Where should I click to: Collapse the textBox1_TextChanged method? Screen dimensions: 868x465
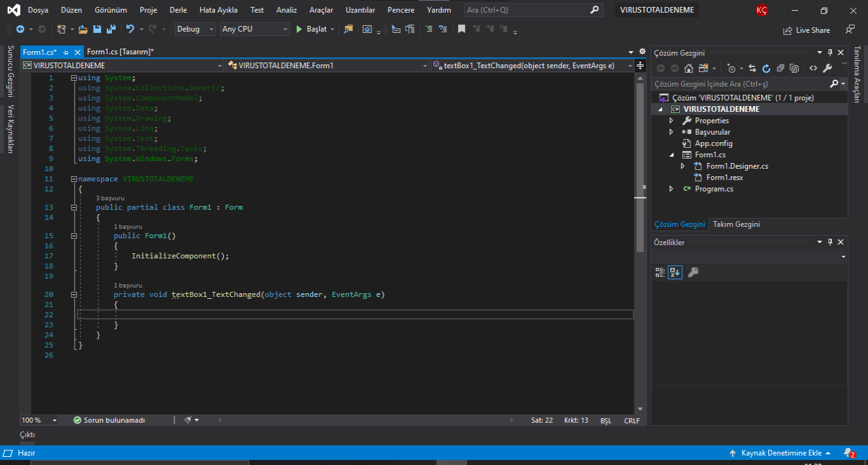click(x=74, y=294)
